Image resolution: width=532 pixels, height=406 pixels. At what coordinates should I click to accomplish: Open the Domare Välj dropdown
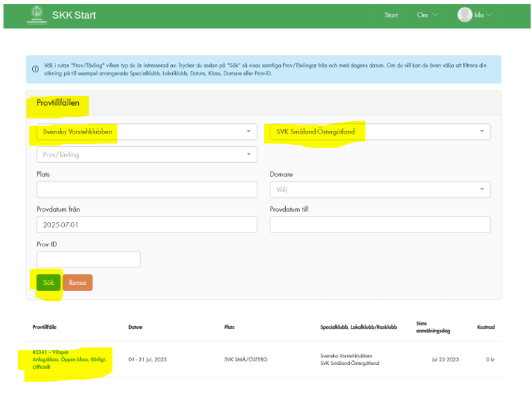(x=380, y=190)
